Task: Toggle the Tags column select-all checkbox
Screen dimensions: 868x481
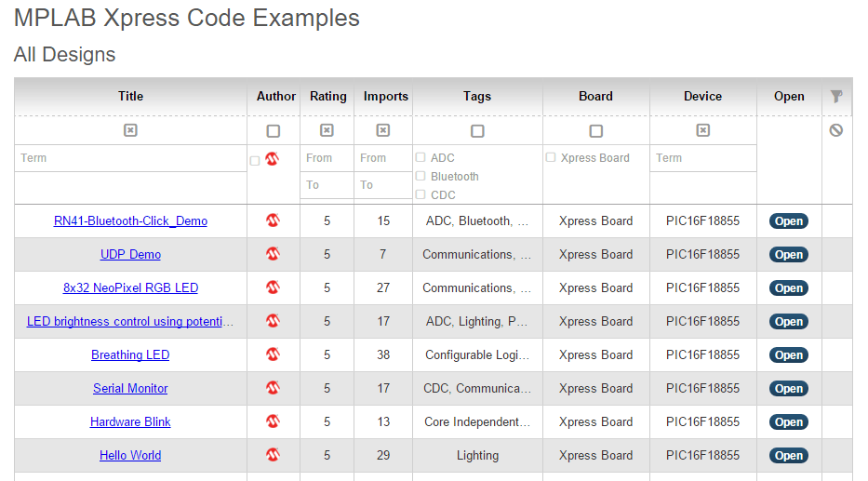Action: tap(477, 131)
